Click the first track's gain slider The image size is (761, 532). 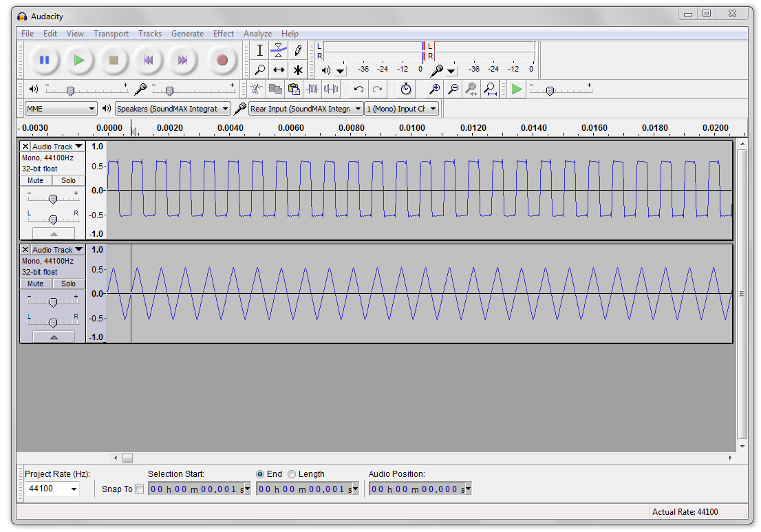(53, 199)
